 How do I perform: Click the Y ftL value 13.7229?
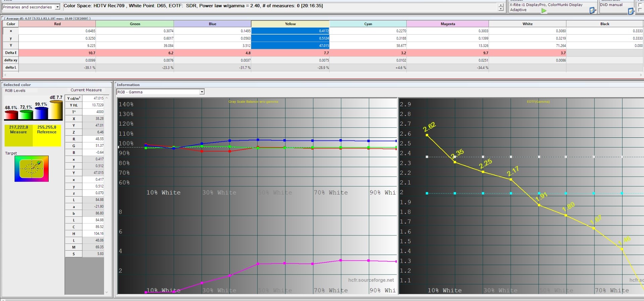[93, 105]
